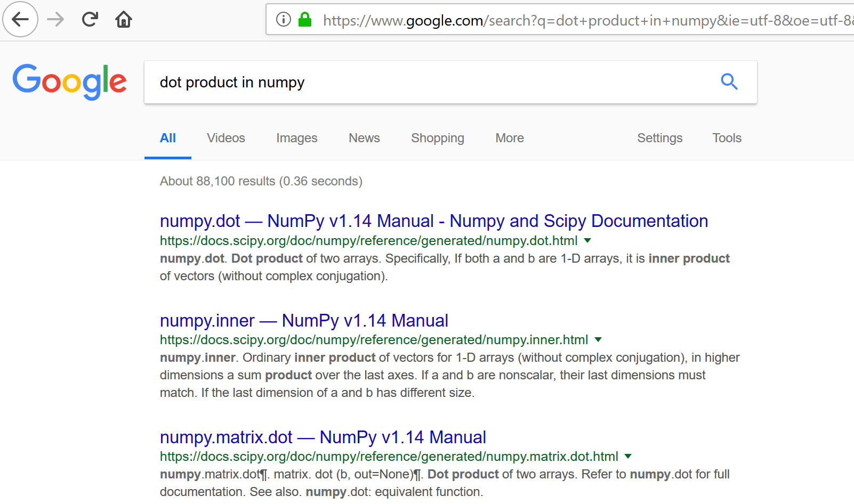The image size is (854, 504).
Task: Click the green numpy.matrix.dot.html URL text
Action: (389, 457)
